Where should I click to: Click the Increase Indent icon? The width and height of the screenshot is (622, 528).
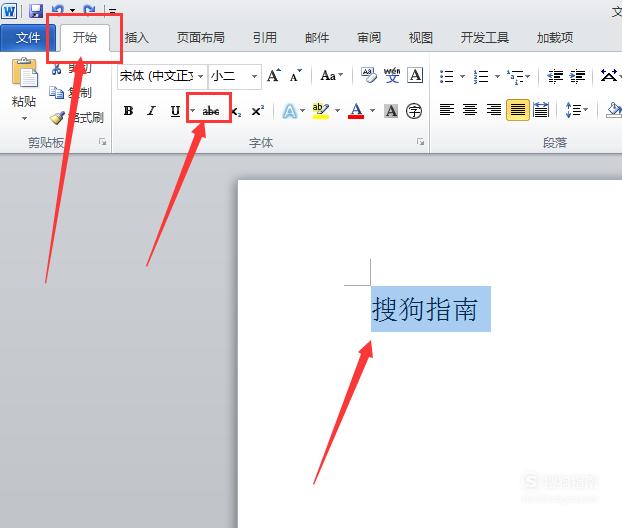(x=577, y=76)
